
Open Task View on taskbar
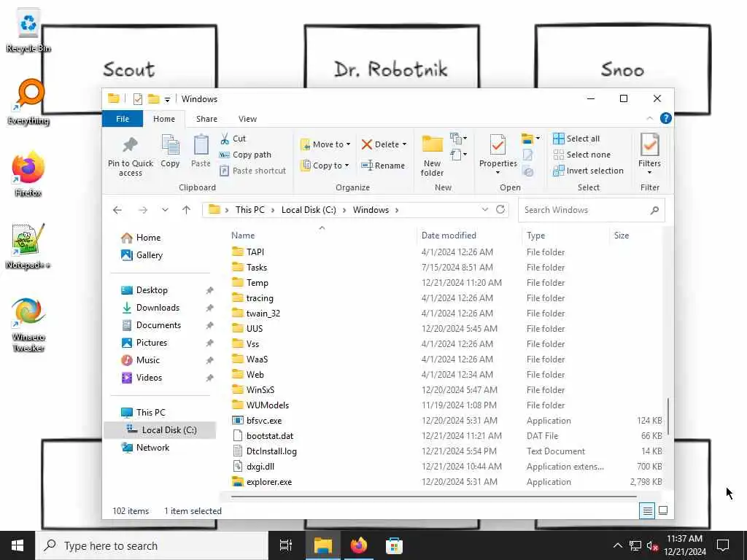pos(285,545)
